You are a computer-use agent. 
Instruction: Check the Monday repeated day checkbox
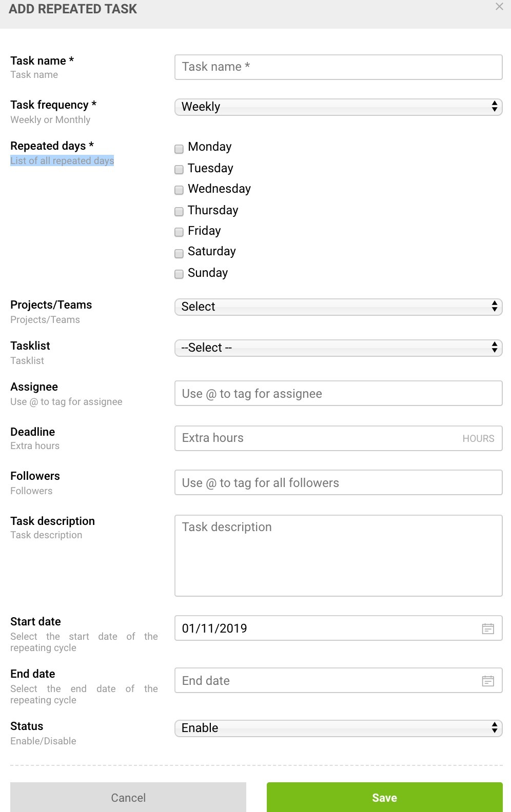[179, 149]
